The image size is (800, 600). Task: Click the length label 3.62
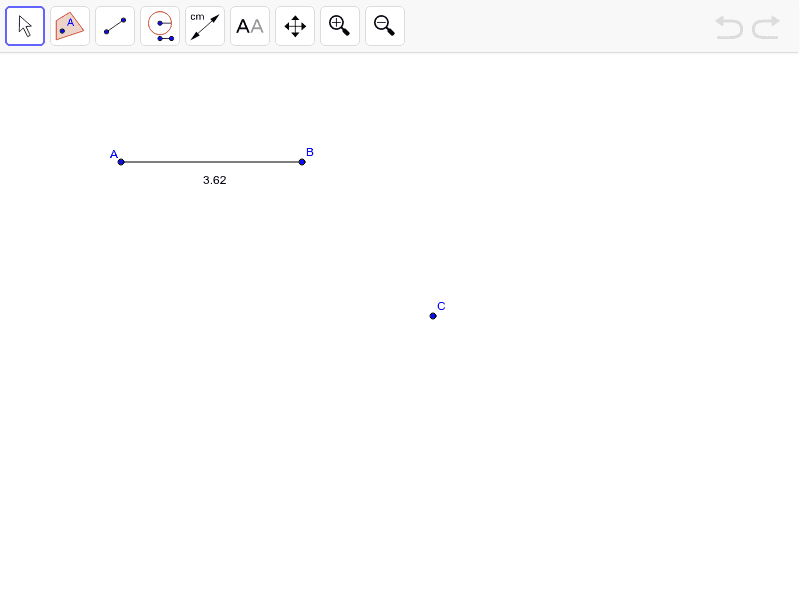coord(214,180)
